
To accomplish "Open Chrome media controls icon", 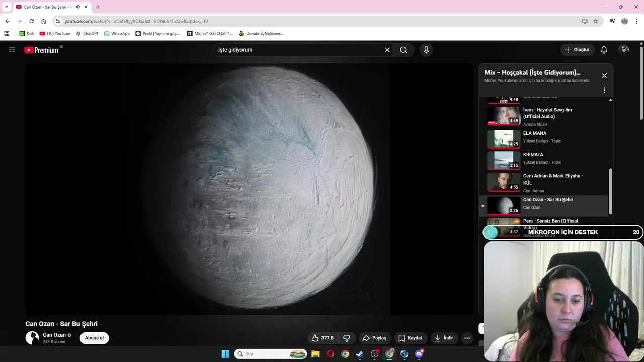I will (612, 21).
